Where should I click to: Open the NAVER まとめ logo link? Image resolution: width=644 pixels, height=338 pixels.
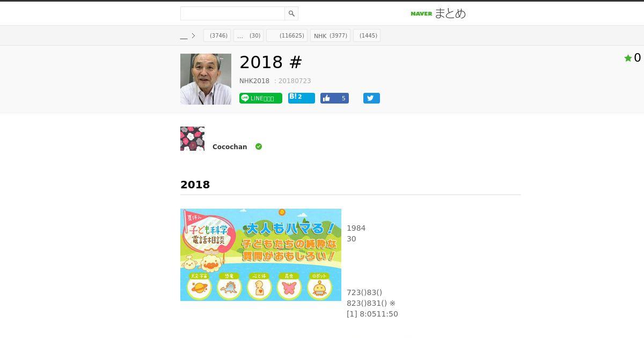pyautogui.click(x=438, y=13)
